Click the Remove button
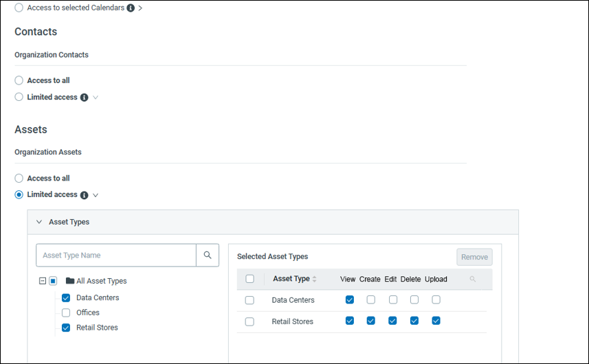Screen dimensions: 589x364 pyautogui.click(x=474, y=257)
